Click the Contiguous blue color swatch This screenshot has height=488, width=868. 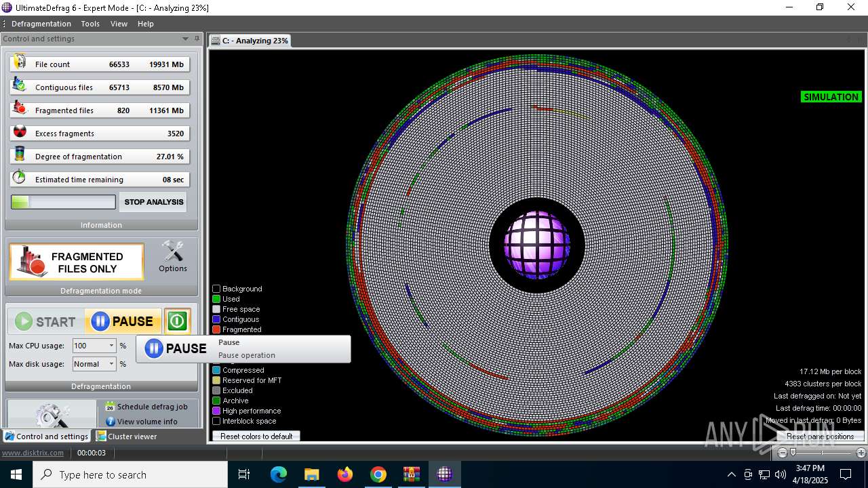pos(216,319)
